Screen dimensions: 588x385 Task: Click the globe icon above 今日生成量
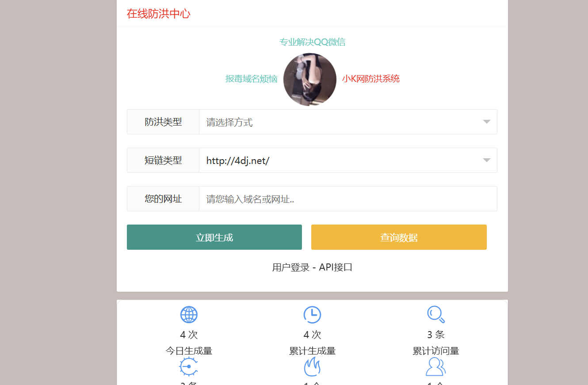(189, 314)
